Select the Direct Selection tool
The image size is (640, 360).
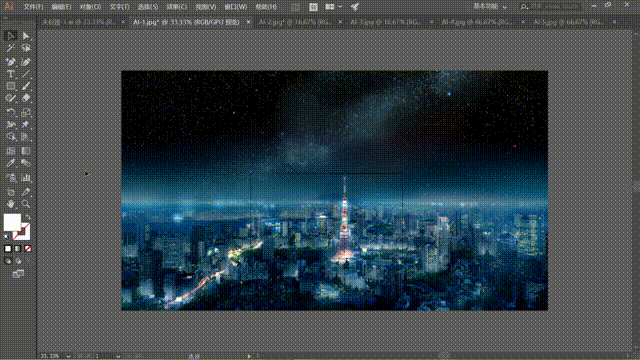[26, 36]
